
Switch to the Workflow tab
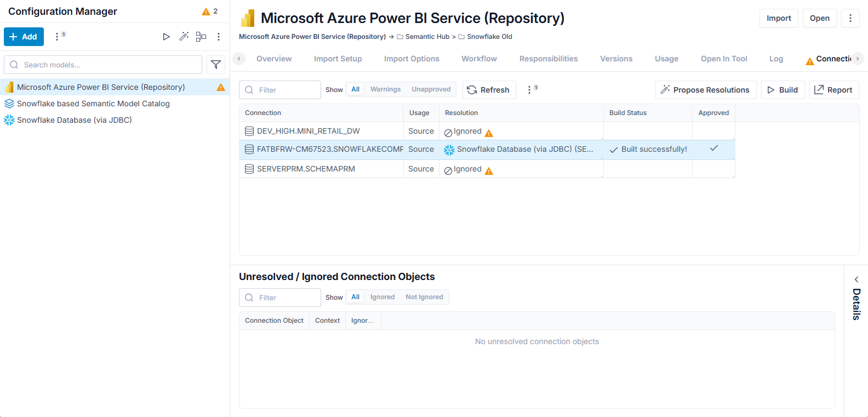point(479,59)
